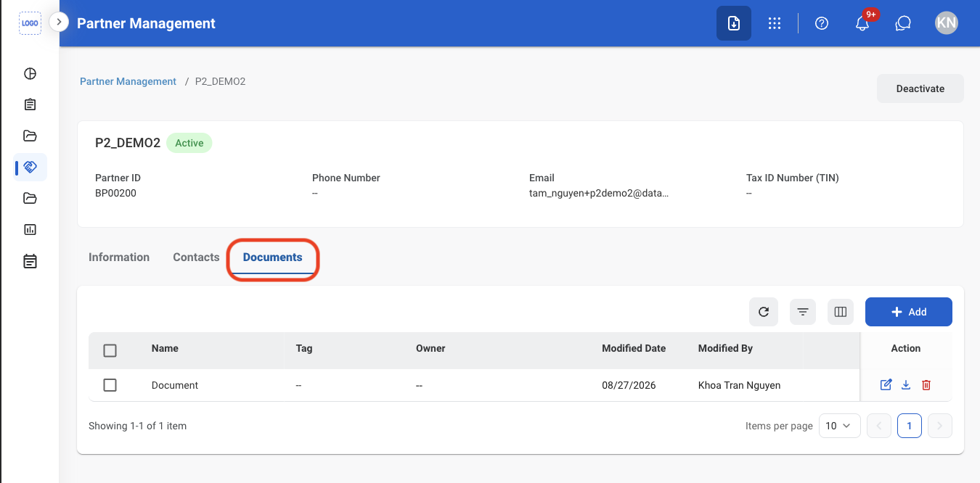This screenshot has width=980, height=483.
Task: Go to page 1 in pagination
Action: pyautogui.click(x=910, y=426)
